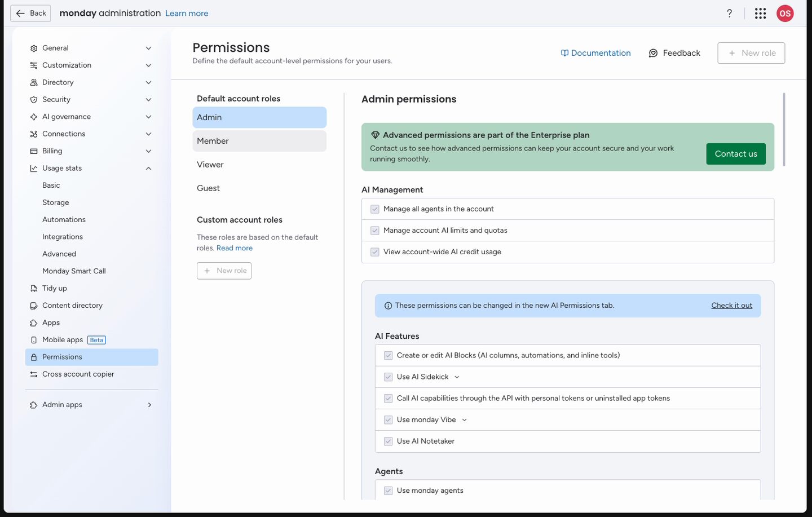Click the permissions panel vertical scrollbar
This screenshot has height=517, width=812.
784,130
